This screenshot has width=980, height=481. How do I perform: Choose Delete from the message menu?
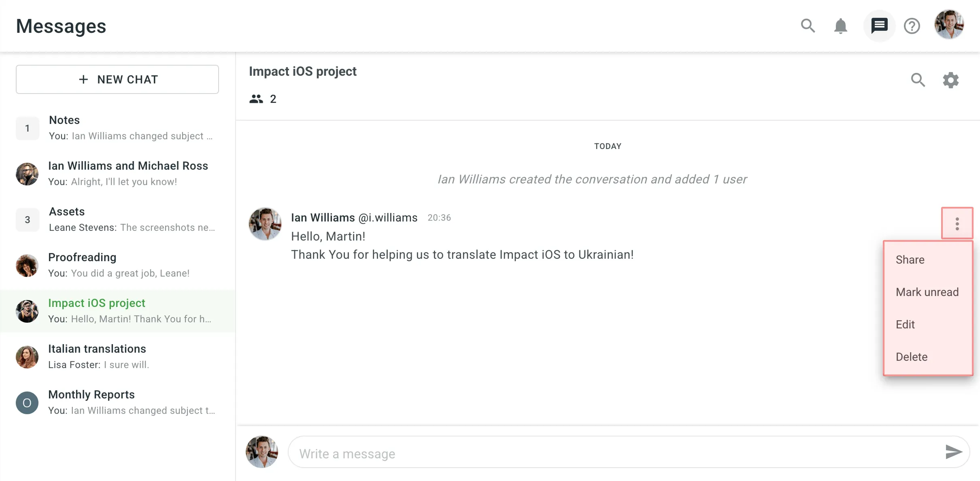911,357
